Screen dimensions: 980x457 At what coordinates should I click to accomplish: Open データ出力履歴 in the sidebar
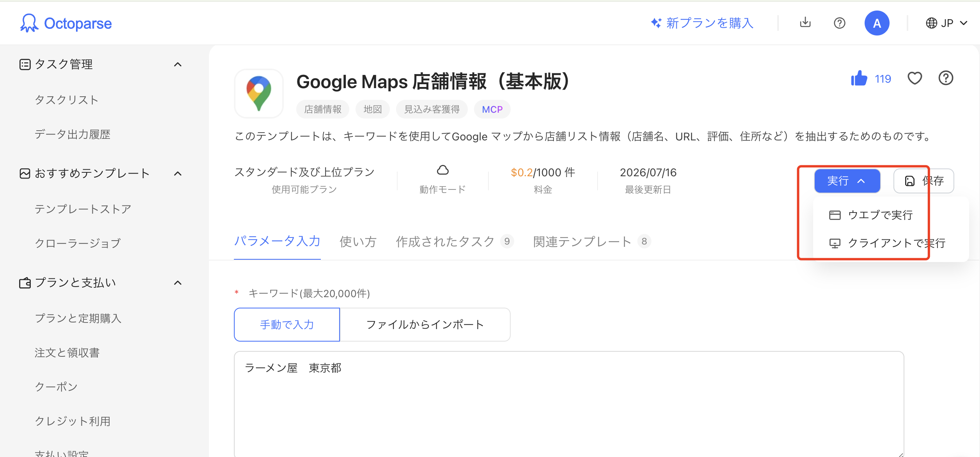pyautogui.click(x=73, y=135)
